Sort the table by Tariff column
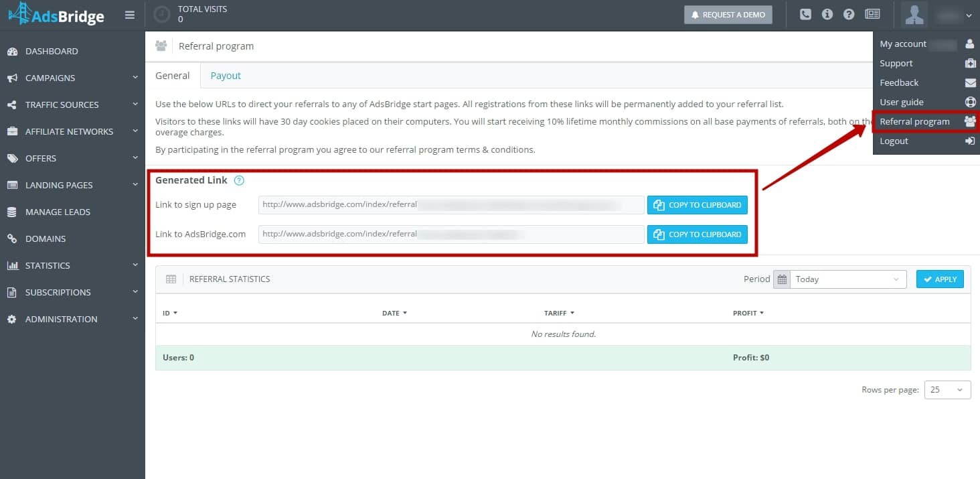The height and width of the screenshot is (479, 980). coord(559,313)
